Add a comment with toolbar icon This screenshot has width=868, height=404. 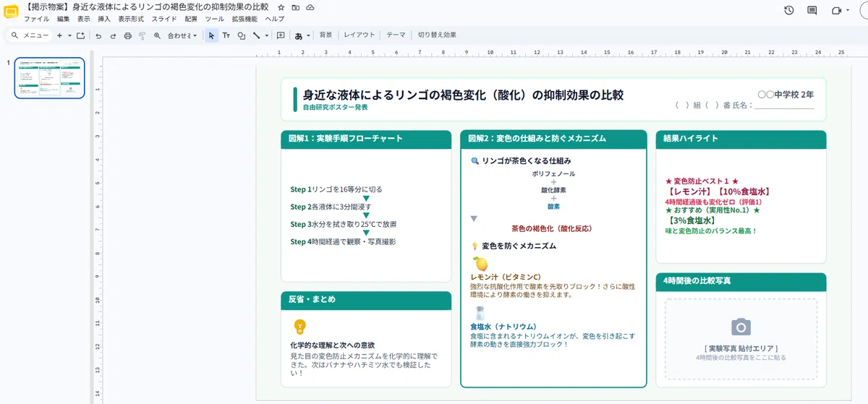[281, 35]
